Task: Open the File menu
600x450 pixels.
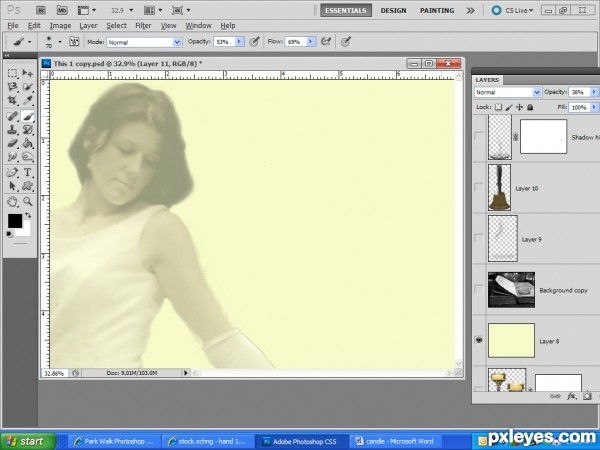Action: click(13, 26)
